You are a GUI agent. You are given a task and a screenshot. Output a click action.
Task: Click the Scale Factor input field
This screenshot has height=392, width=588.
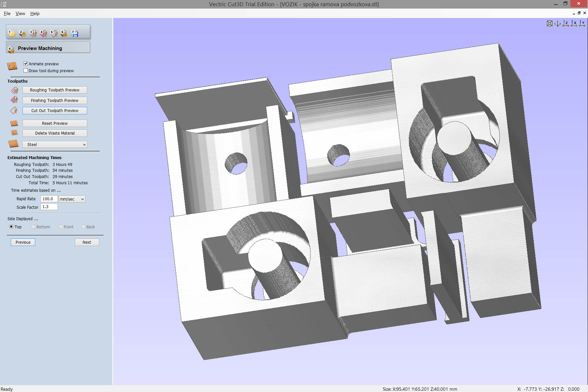click(x=49, y=207)
